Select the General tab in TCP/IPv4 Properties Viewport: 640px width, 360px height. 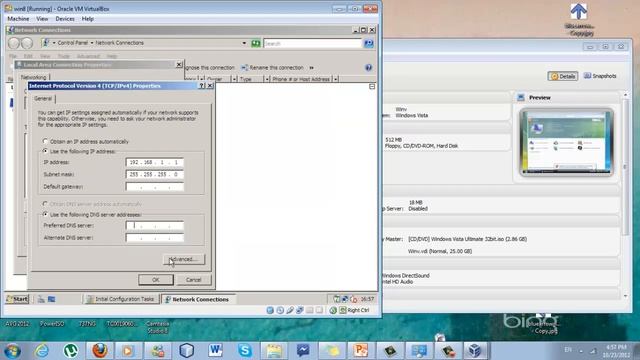(43, 98)
